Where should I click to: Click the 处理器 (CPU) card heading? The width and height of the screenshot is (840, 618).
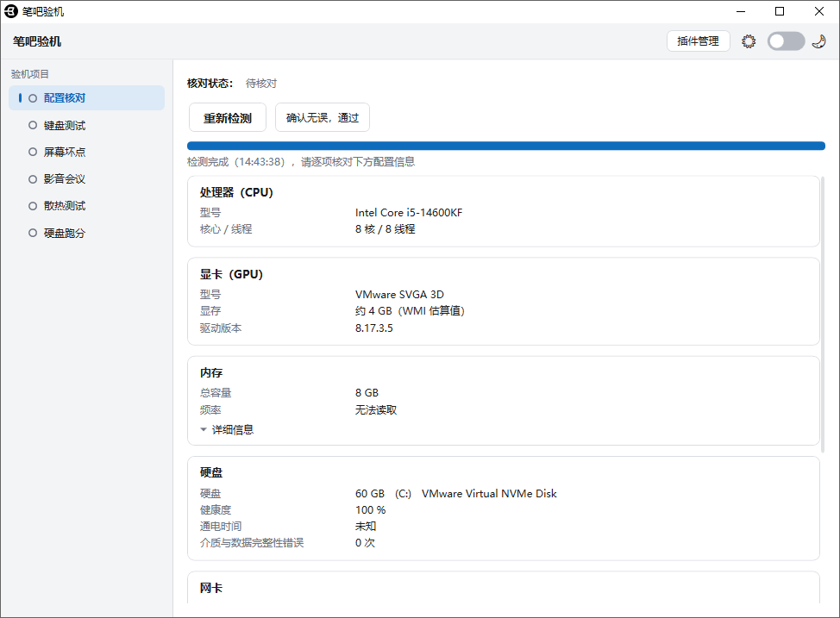pyautogui.click(x=236, y=192)
